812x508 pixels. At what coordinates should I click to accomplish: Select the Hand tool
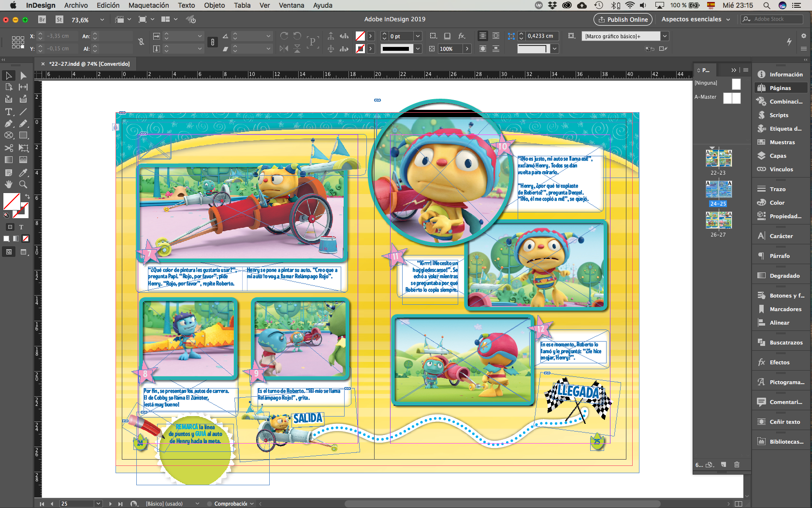click(9, 184)
